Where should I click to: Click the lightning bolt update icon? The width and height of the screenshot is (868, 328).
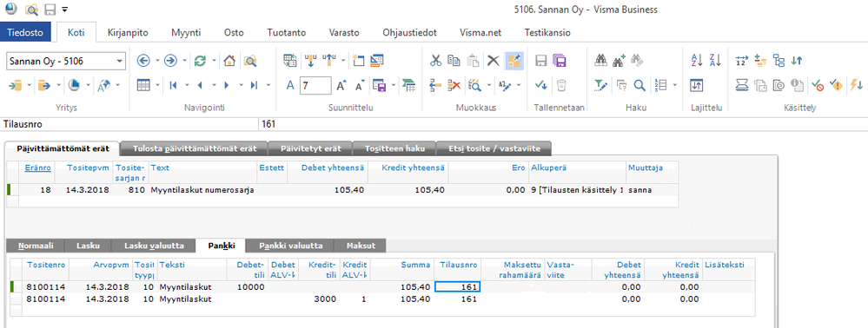857,85
